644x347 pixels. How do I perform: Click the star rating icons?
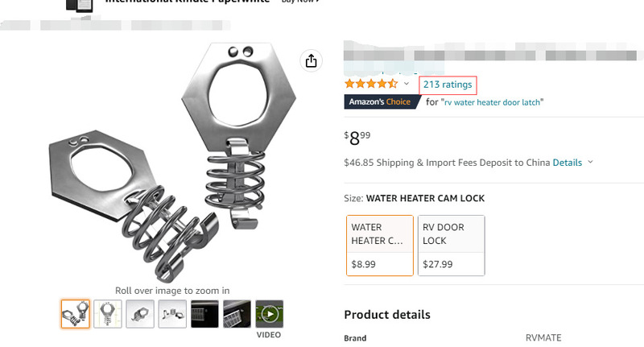[x=371, y=84]
